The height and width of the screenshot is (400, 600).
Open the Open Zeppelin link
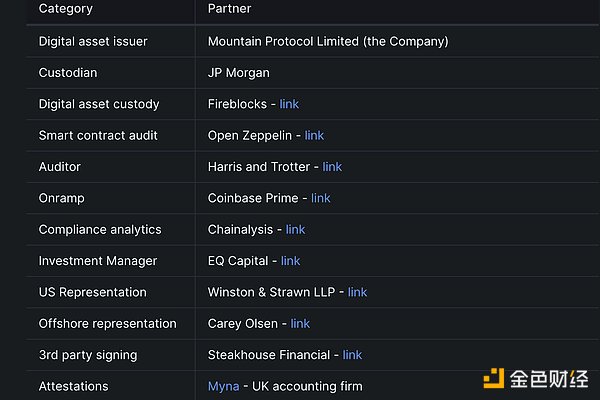tap(314, 135)
